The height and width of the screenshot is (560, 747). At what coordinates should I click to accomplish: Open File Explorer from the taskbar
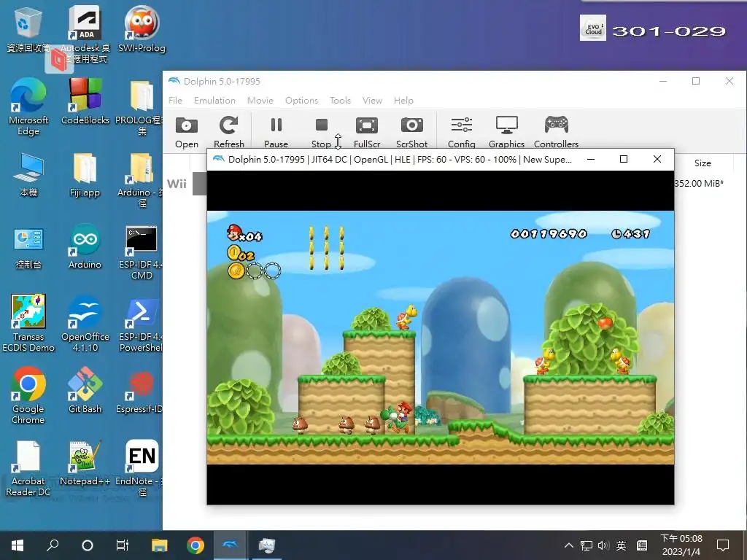click(x=160, y=545)
